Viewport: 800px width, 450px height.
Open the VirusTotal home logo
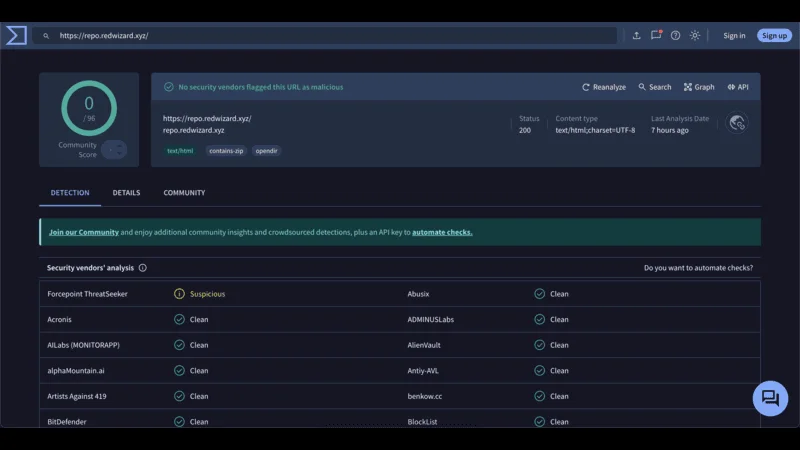pyautogui.click(x=16, y=35)
